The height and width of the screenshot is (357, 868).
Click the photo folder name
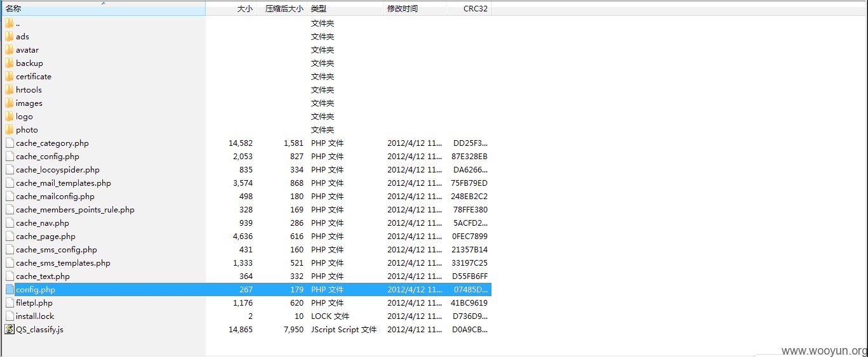click(x=27, y=130)
